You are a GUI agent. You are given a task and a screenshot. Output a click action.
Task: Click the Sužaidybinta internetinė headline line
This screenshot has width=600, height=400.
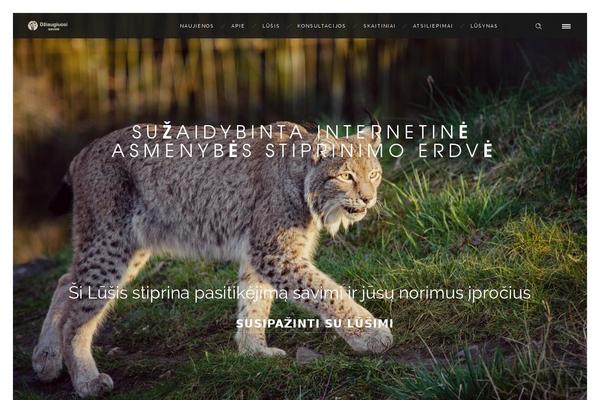point(300,131)
